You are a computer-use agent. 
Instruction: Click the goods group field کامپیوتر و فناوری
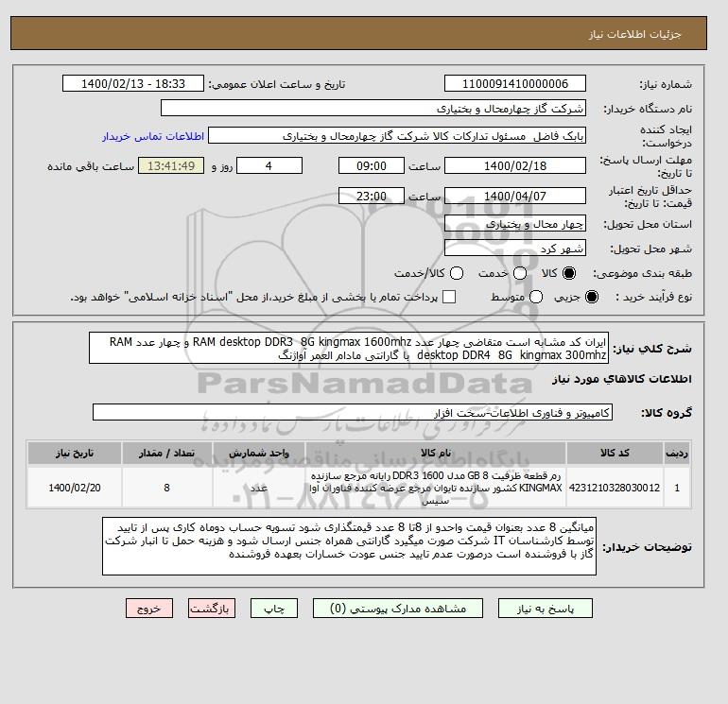[353, 412]
